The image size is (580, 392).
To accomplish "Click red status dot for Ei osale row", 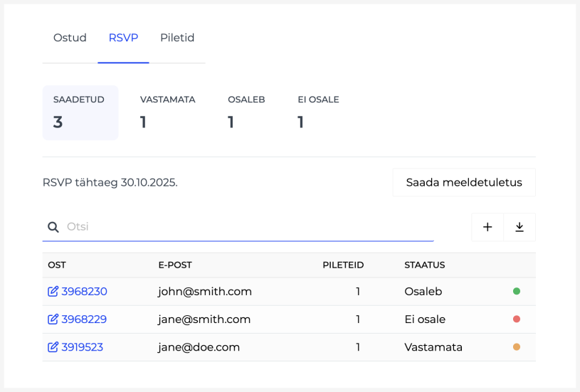I will click(x=517, y=319).
